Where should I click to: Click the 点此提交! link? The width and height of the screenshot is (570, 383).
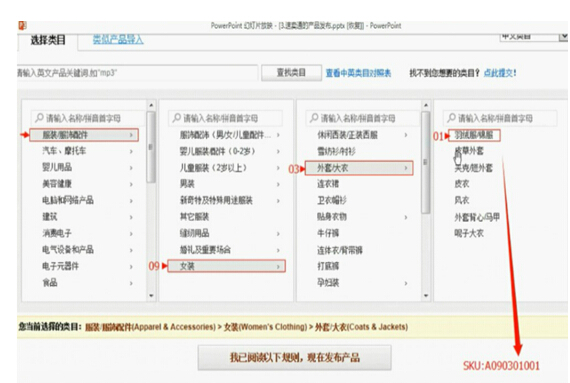pyautogui.click(x=500, y=73)
